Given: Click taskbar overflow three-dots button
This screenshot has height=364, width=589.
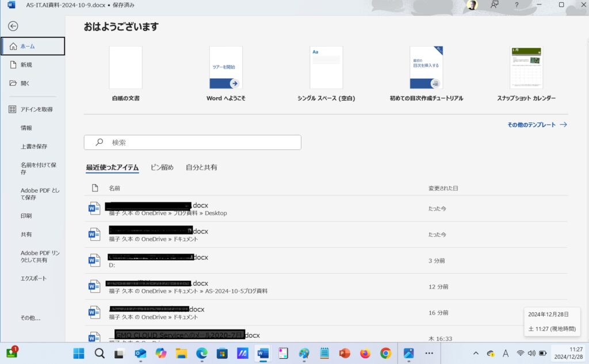Looking at the screenshot, I should (x=429, y=353).
